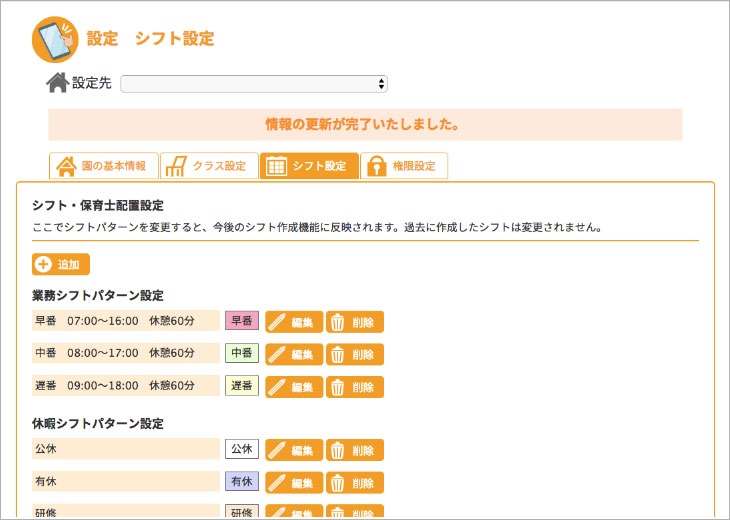Select the 早番 07:00〜16:00 row text
The height and width of the screenshot is (520, 730).
point(115,321)
